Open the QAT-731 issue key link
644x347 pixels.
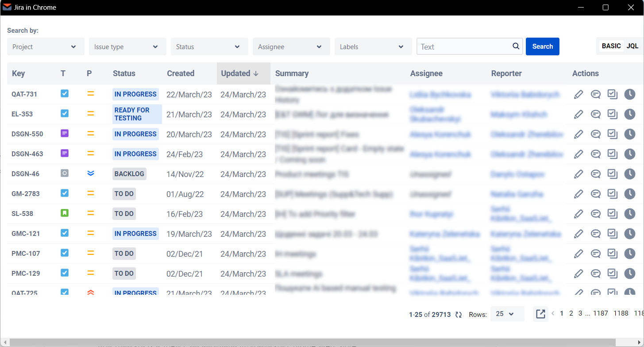click(x=24, y=94)
